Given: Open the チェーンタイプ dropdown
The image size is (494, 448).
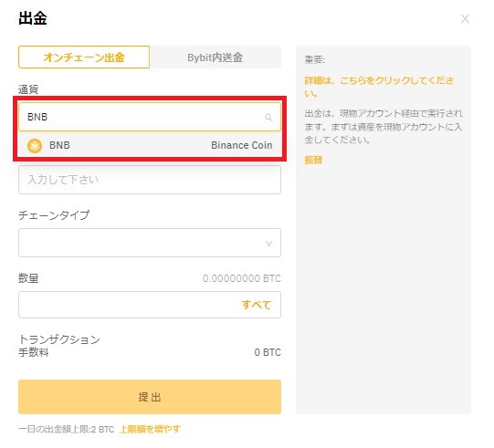Looking at the screenshot, I should coord(150,243).
